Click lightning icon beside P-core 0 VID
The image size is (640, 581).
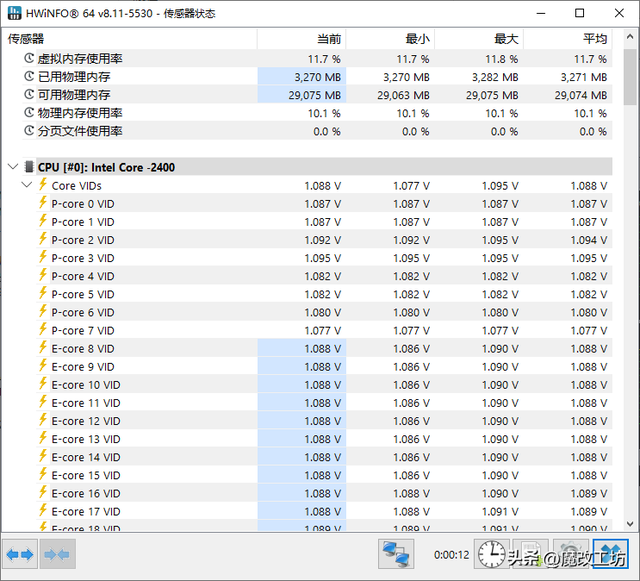click(x=43, y=203)
